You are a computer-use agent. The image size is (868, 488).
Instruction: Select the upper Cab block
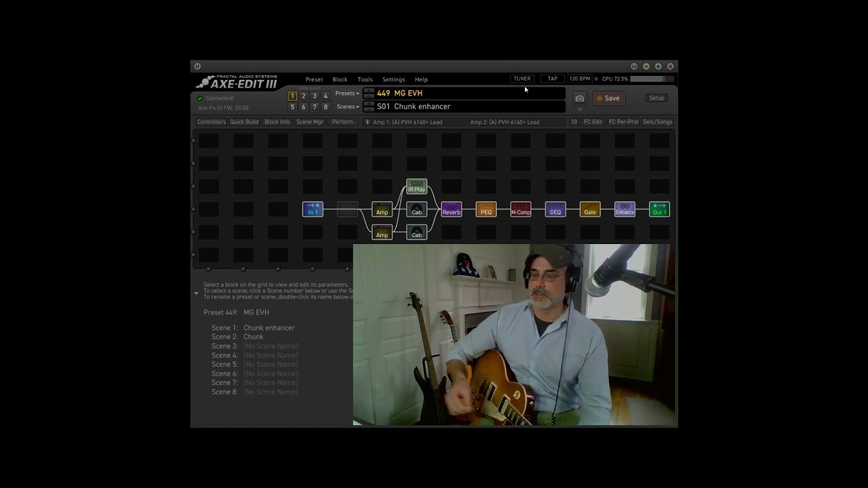coord(416,209)
